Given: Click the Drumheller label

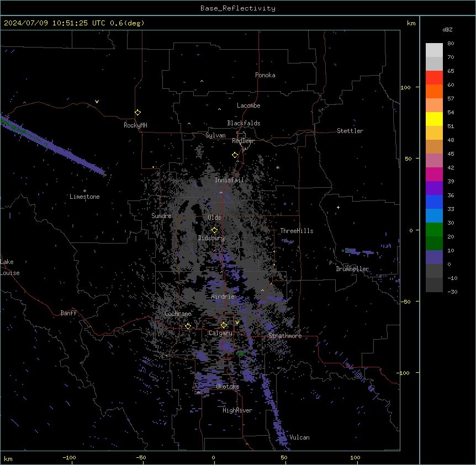Looking at the screenshot, I should pyautogui.click(x=352, y=269).
